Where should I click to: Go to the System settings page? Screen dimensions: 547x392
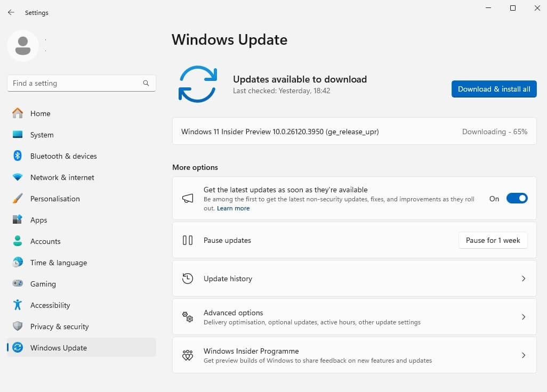click(x=42, y=135)
